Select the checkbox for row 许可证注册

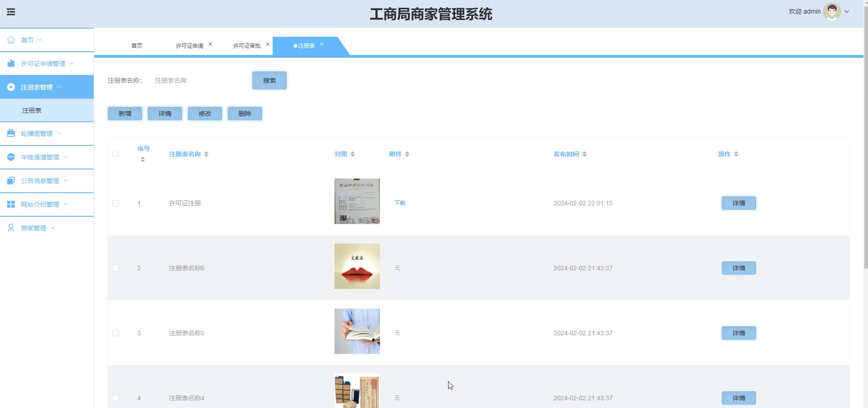(x=115, y=203)
